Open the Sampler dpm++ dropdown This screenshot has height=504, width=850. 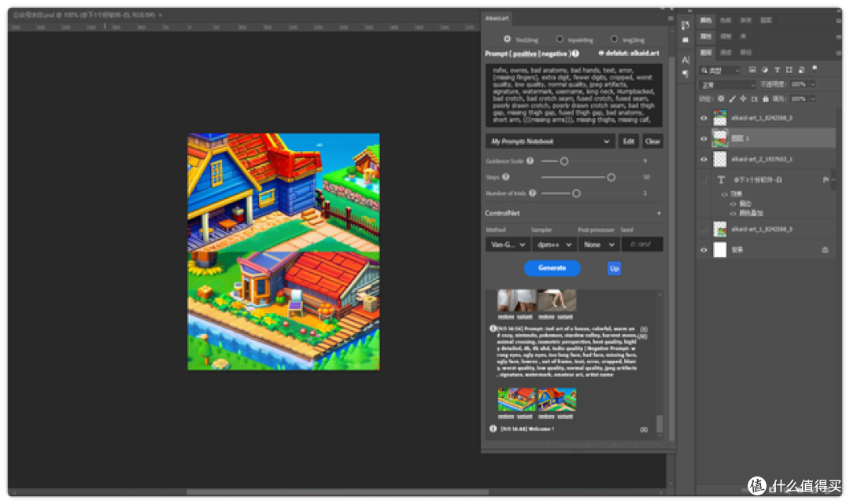click(553, 245)
